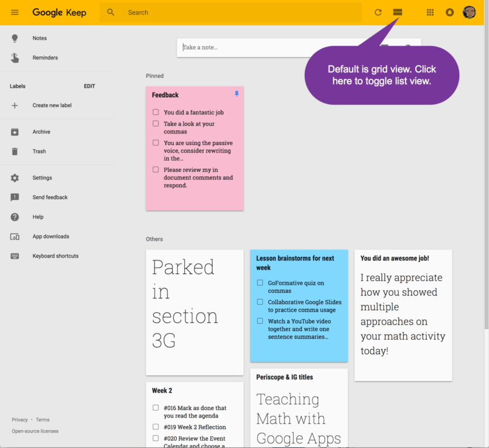The width and height of the screenshot is (489, 448).
Task: Go to Archive in sidebar
Action: tap(41, 132)
